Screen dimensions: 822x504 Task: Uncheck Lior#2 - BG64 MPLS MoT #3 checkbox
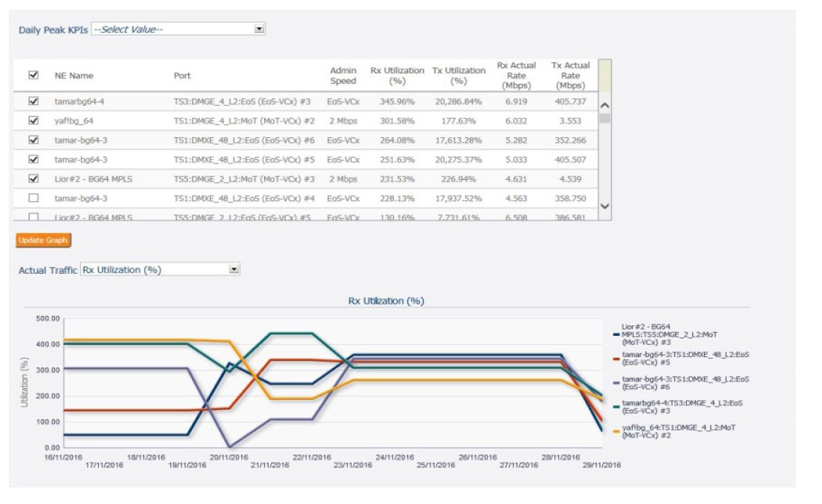click(x=34, y=178)
